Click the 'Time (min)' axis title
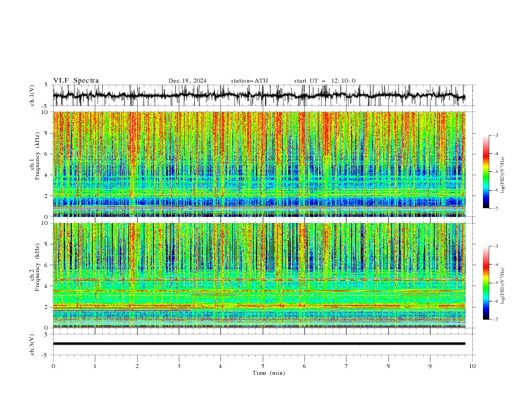 pyautogui.click(x=269, y=373)
